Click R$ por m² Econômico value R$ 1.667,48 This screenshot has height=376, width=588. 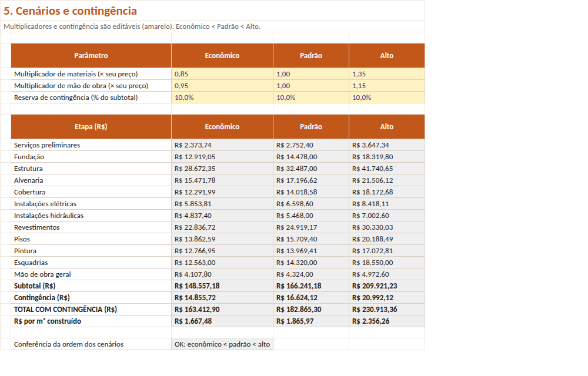click(222, 321)
